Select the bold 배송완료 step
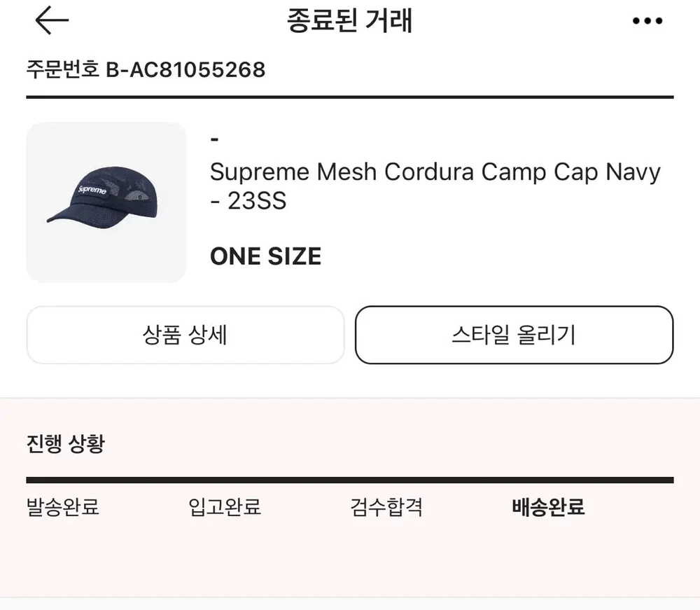Viewport: 700px width, 610px height. tap(548, 506)
